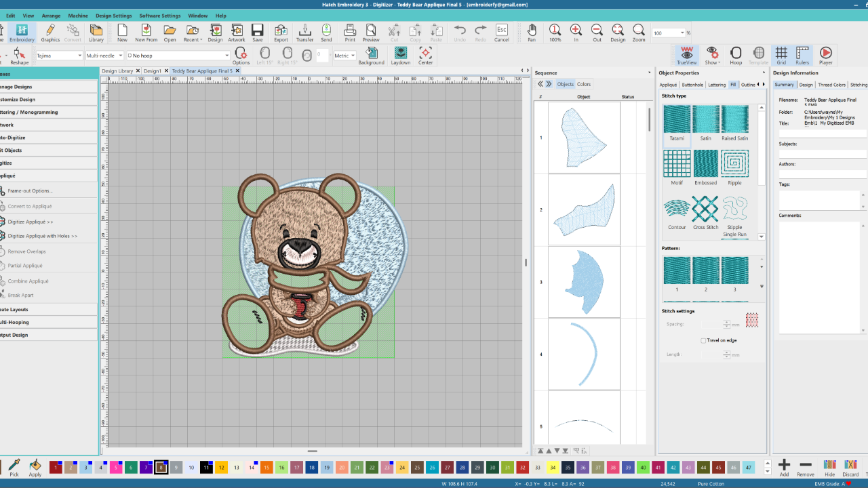Toggle TrueView display mode
The image size is (868, 488).
tap(686, 55)
